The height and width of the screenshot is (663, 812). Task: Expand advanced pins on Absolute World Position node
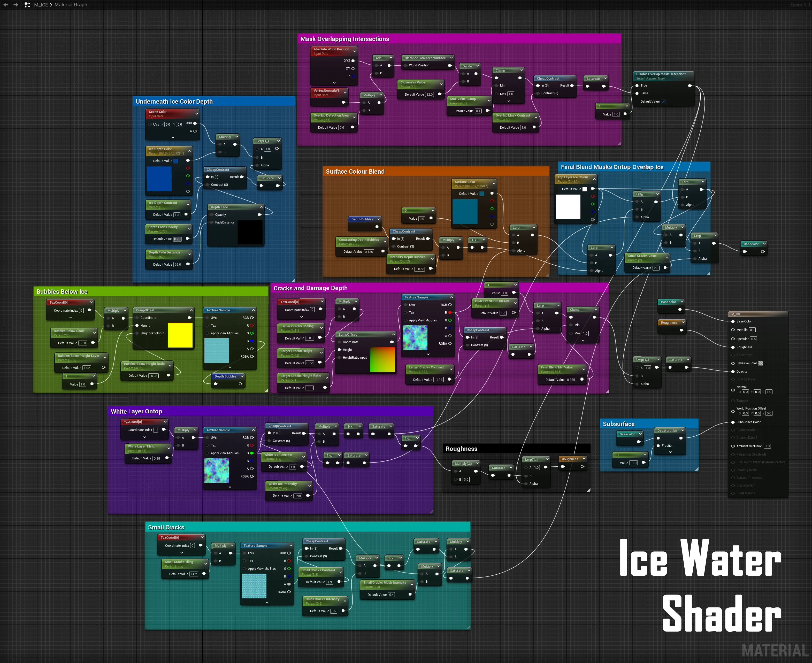[x=334, y=82]
